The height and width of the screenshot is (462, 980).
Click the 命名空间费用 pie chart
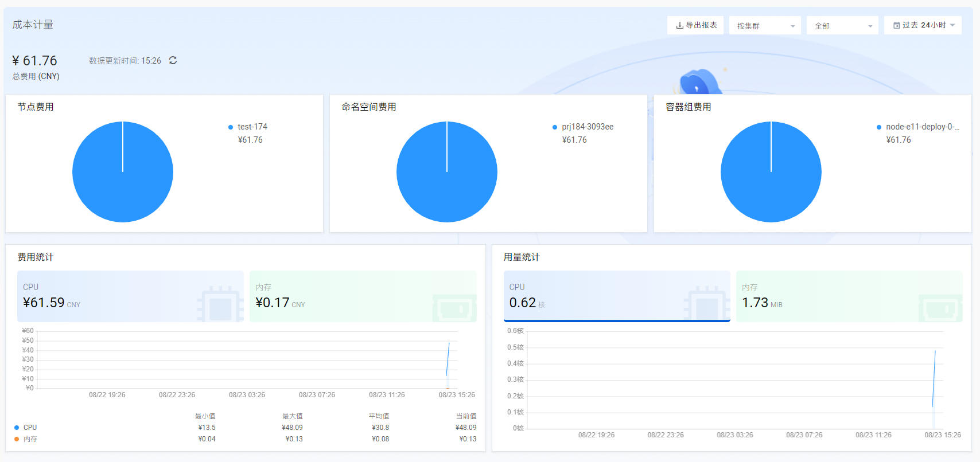tap(447, 172)
